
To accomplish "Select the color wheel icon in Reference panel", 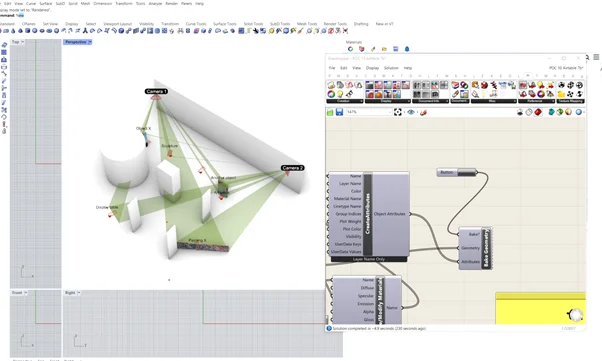I will click(x=541, y=94).
